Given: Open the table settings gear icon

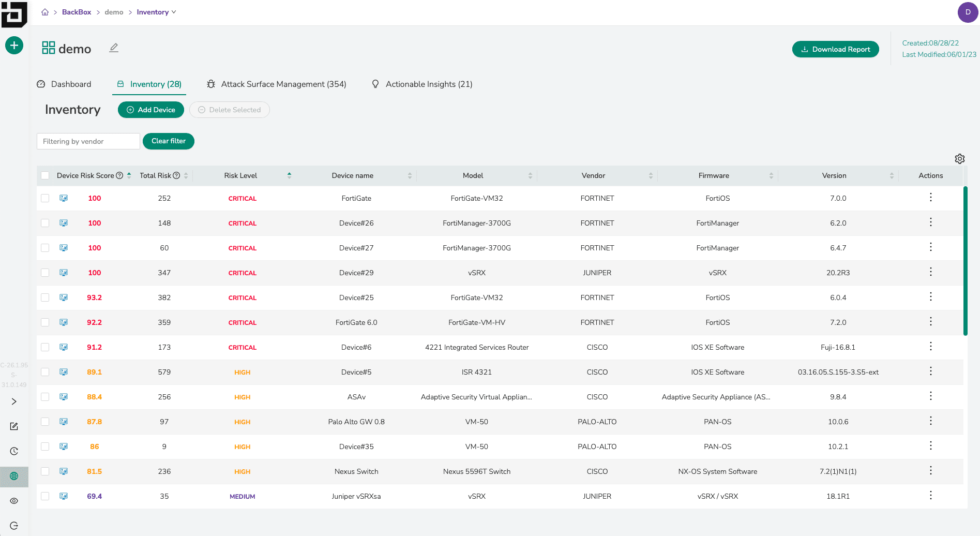Looking at the screenshot, I should coord(960,159).
